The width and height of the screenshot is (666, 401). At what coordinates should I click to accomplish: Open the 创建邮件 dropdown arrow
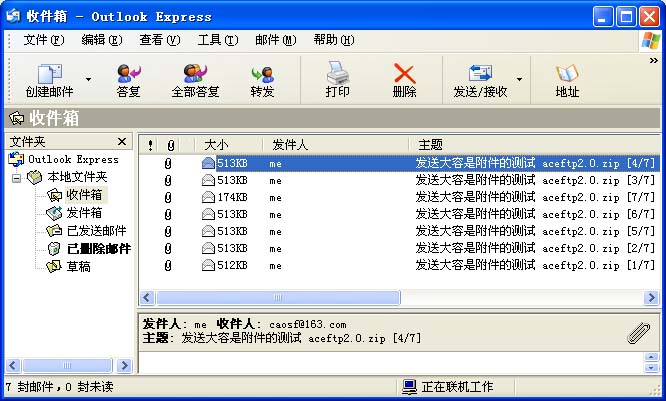(x=88, y=79)
